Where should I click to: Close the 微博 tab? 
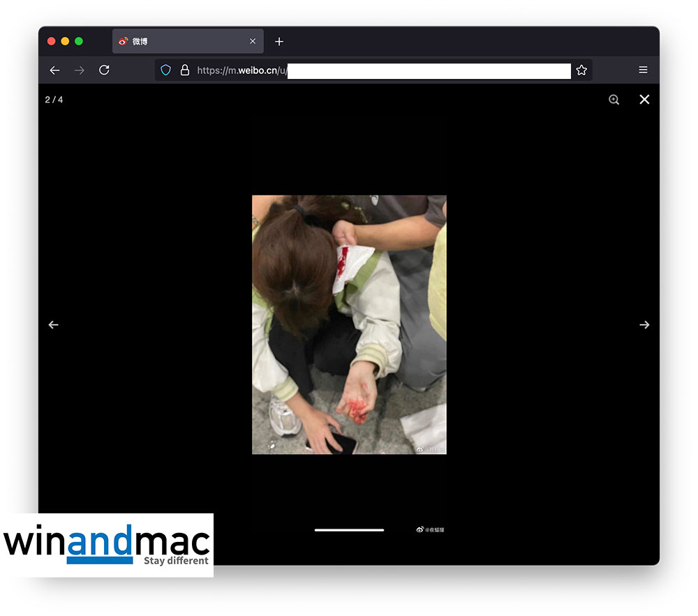pyautogui.click(x=253, y=41)
